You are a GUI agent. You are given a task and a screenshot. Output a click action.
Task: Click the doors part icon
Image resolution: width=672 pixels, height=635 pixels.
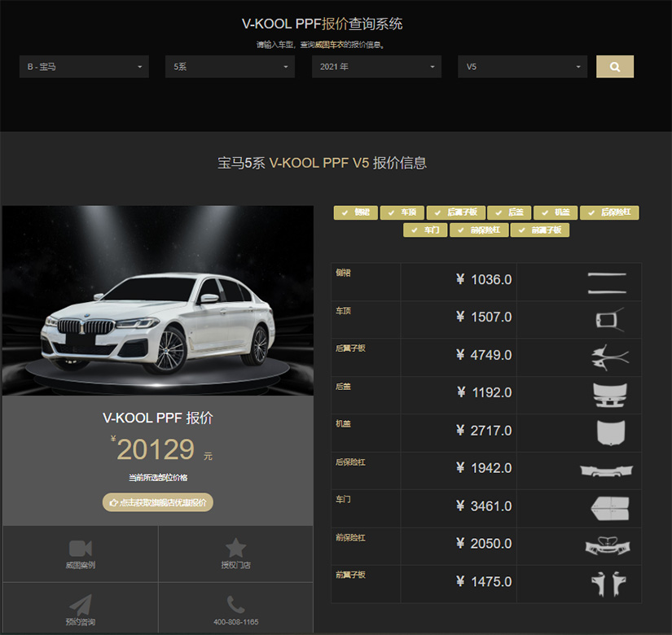[610, 509]
